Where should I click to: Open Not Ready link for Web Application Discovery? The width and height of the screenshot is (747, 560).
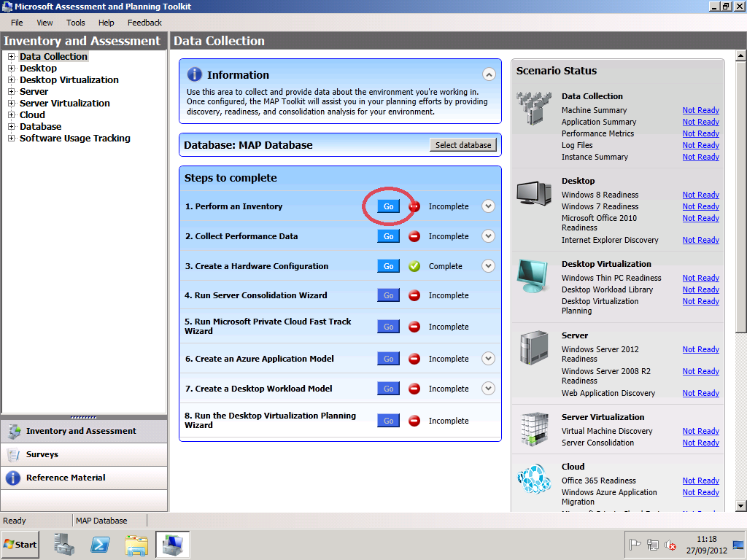click(701, 393)
